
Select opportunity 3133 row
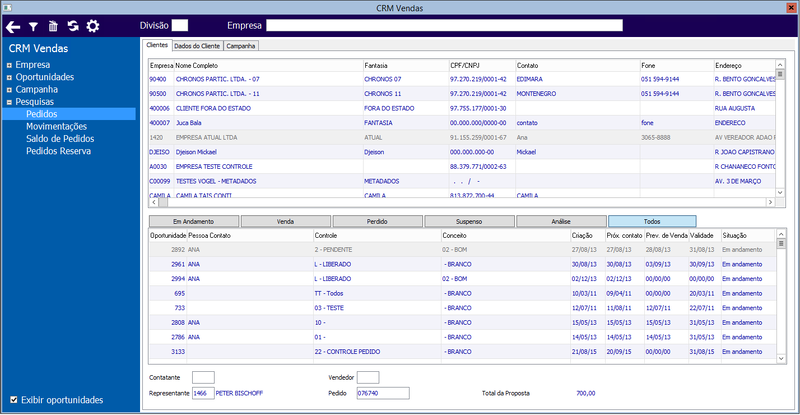[x=462, y=351]
